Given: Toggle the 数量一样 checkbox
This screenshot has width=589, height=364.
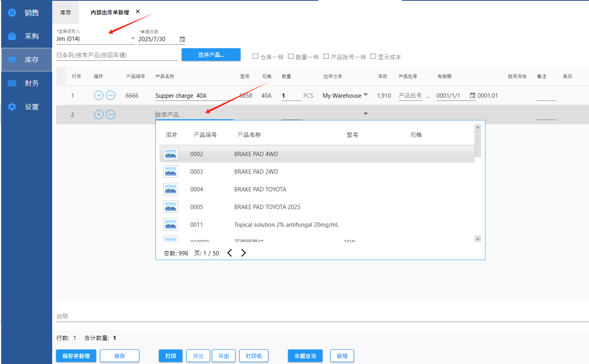Looking at the screenshot, I should click(x=291, y=56).
